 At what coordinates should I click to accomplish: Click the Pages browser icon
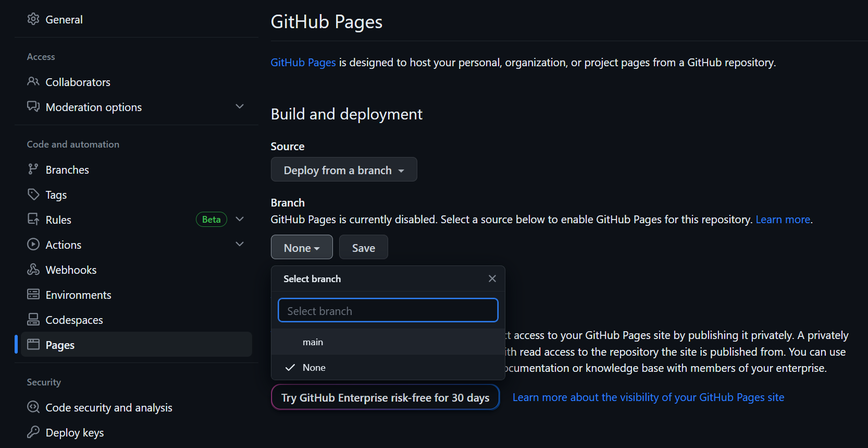[33, 344]
